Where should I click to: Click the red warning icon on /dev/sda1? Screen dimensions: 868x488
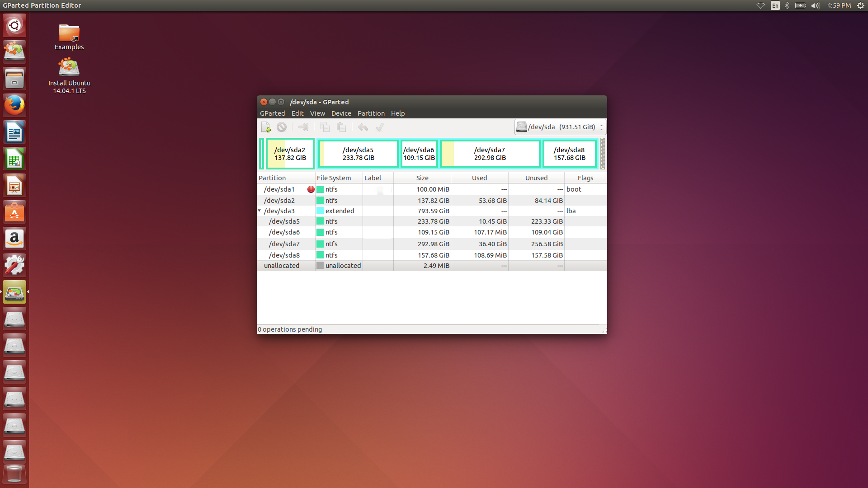coord(311,189)
